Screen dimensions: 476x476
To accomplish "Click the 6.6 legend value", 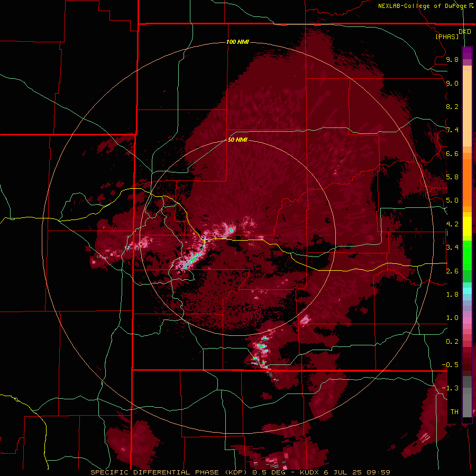I will 452,154.
